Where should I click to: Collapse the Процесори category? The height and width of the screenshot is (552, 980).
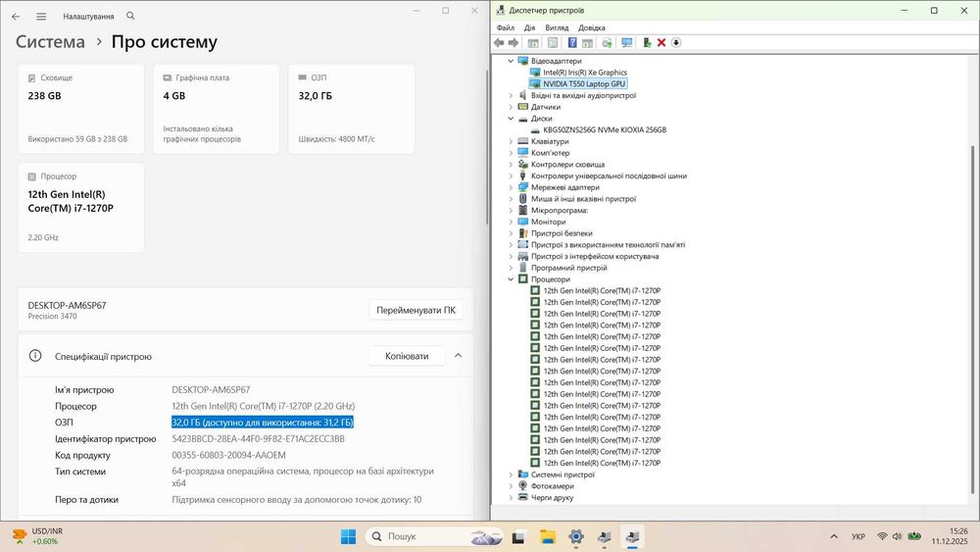(x=511, y=279)
